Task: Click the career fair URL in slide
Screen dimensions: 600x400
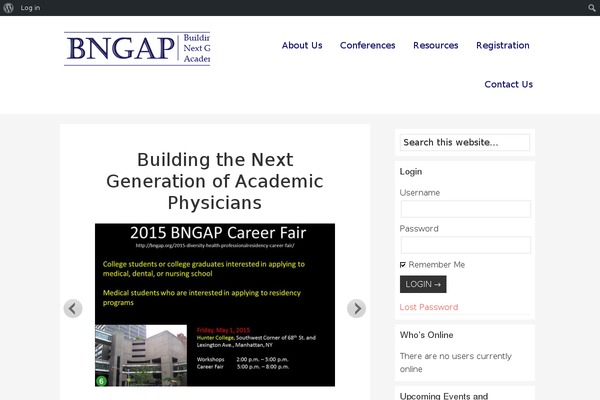Action: point(215,245)
